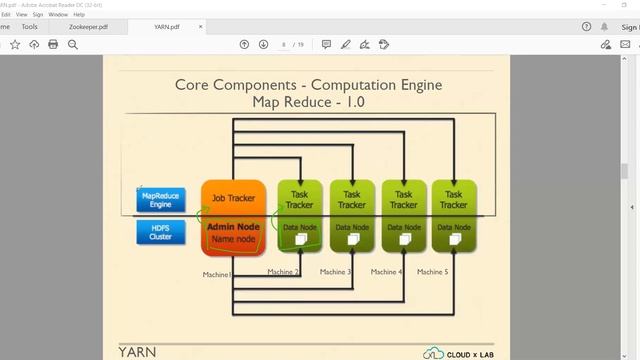Click the YARN footer text
This screenshot has height=360, width=640.
[137, 352]
